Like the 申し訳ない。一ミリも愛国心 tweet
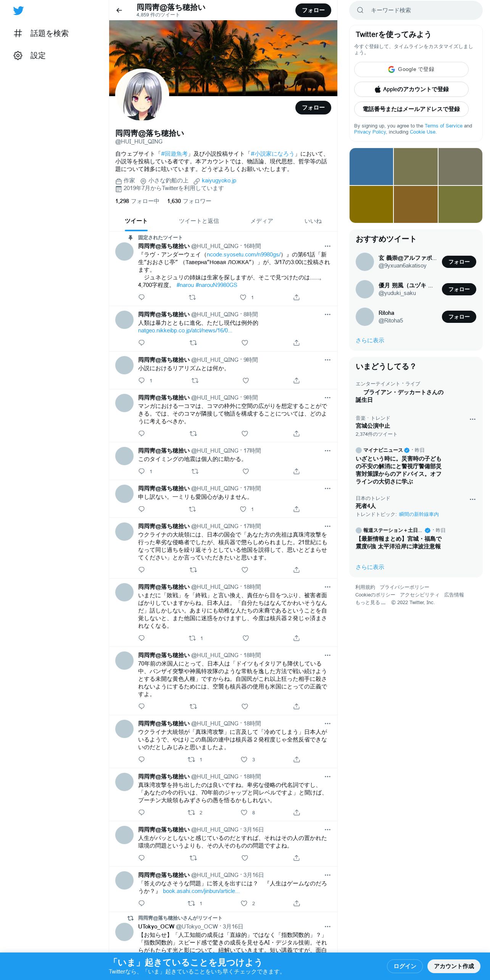The width and height of the screenshot is (490, 980). pyautogui.click(x=243, y=509)
